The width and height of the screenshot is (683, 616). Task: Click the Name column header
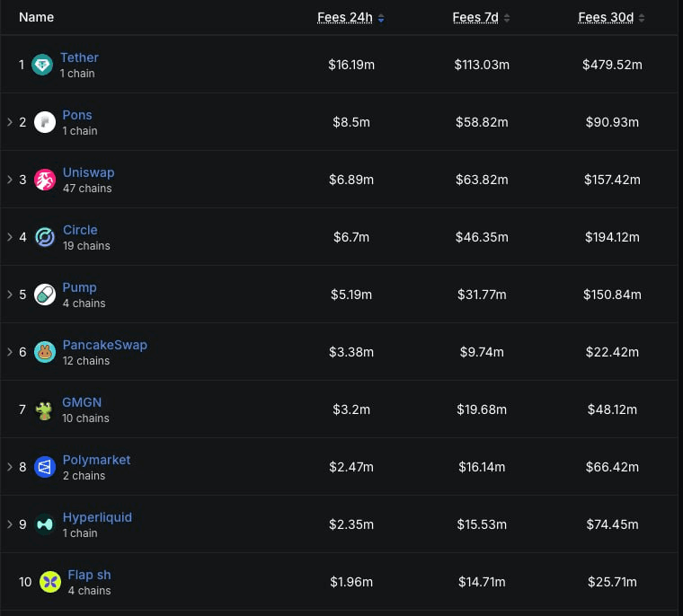[37, 17]
